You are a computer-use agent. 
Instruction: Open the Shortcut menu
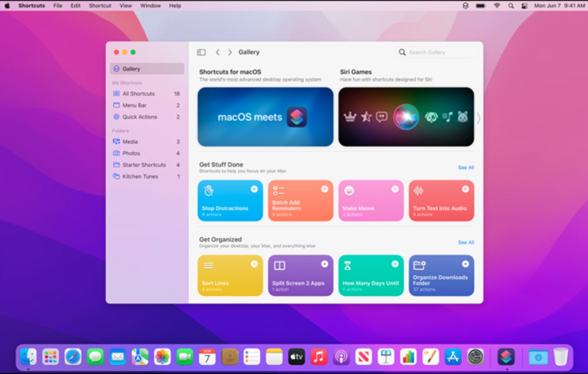pyautogui.click(x=100, y=6)
